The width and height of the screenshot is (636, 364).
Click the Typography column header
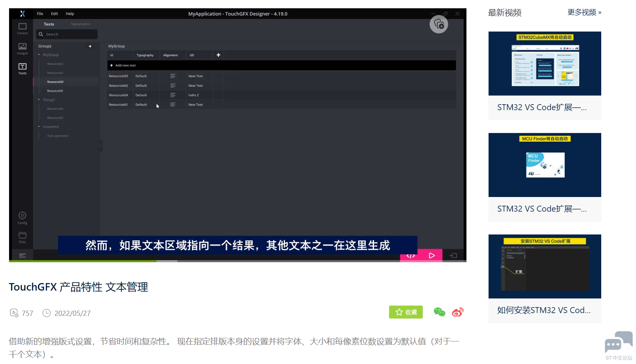[146, 55]
